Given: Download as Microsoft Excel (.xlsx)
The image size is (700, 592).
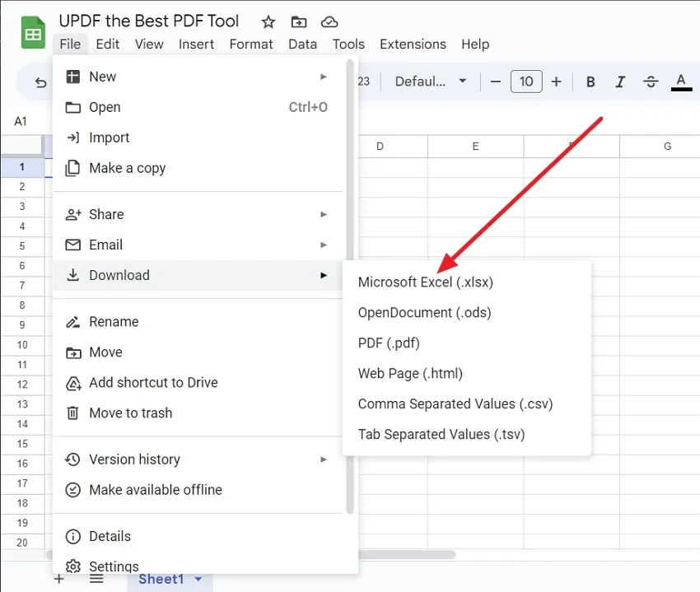Looking at the screenshot, I should point(466,282).
